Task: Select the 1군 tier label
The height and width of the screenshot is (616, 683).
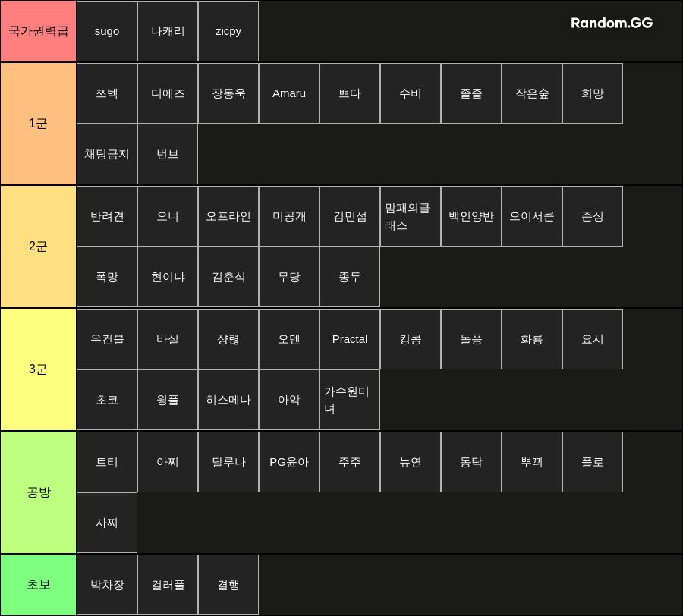Action: pyautogui.click(x=39, y=124)
